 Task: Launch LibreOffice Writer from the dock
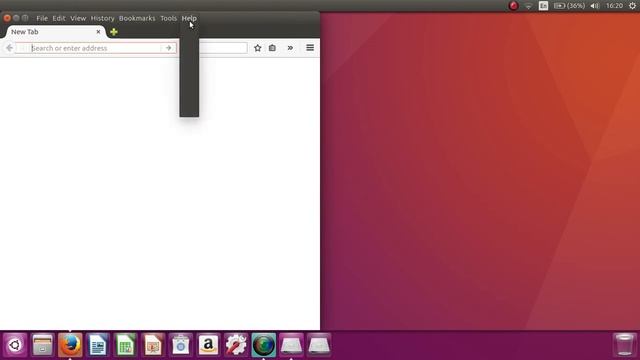98,345
